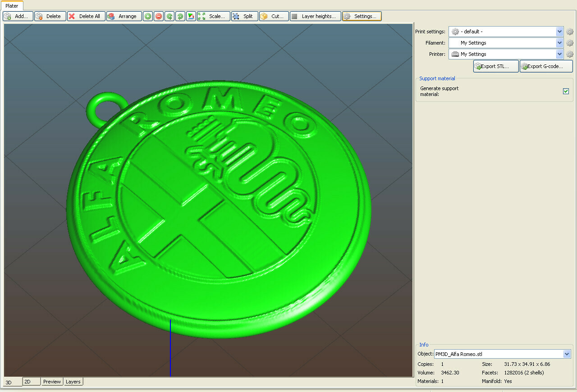Click the gear icon beside the Filament dropdown

(x=570, y=43)
